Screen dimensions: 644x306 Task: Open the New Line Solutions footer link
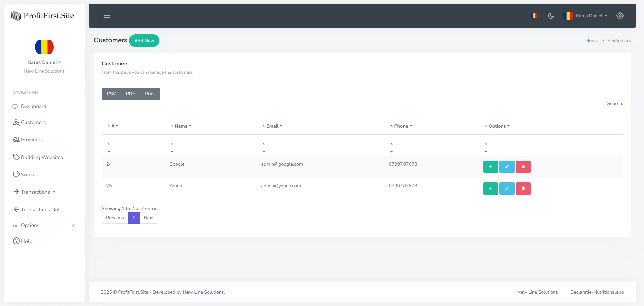(203, 292)
